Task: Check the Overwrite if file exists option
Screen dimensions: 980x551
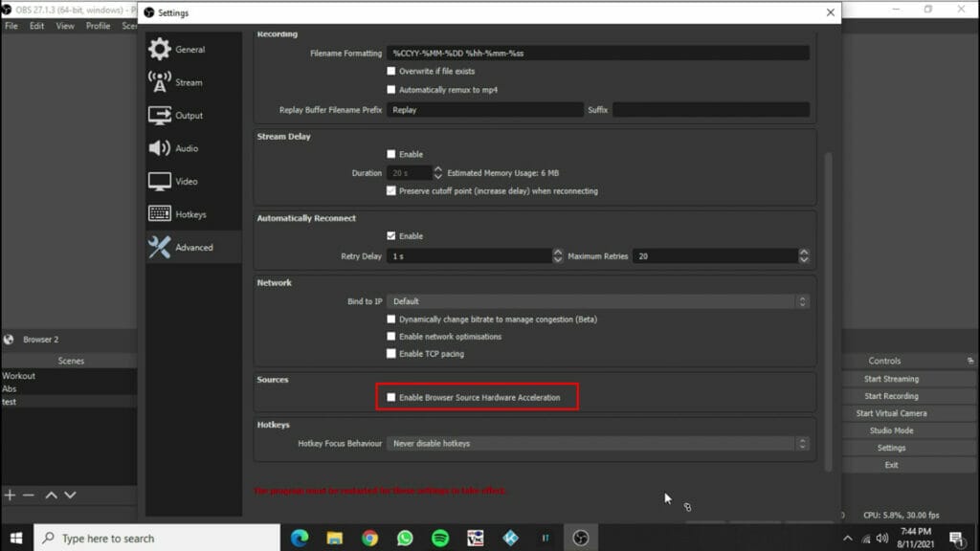Action: point(390,71)
